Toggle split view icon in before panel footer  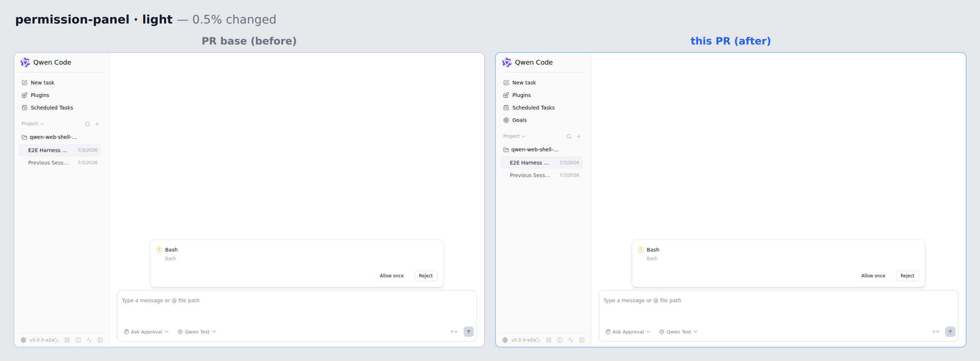click(x=78, y=340)
